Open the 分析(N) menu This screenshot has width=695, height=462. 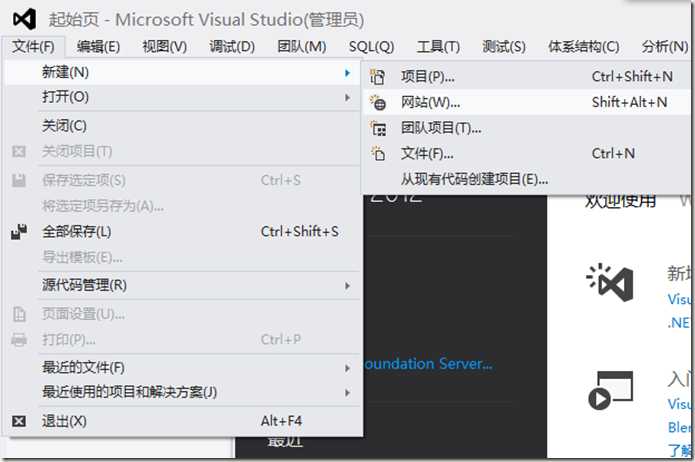665,47
